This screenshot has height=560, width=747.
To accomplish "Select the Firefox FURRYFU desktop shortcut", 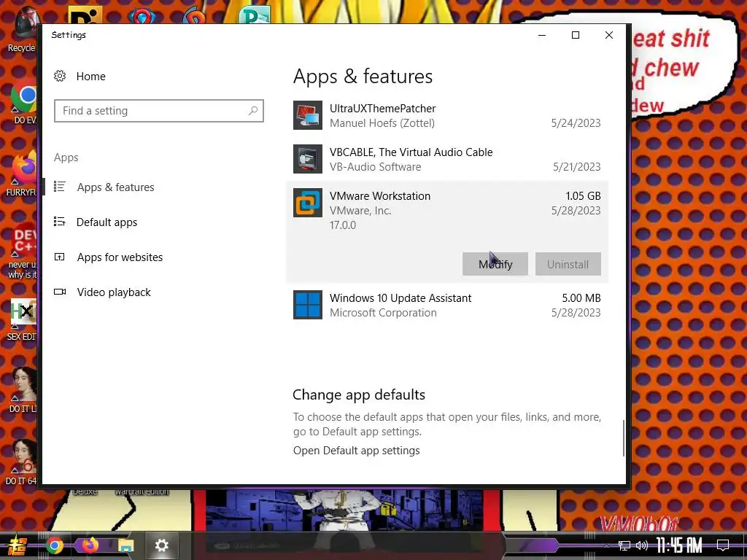I will [22, 174].
